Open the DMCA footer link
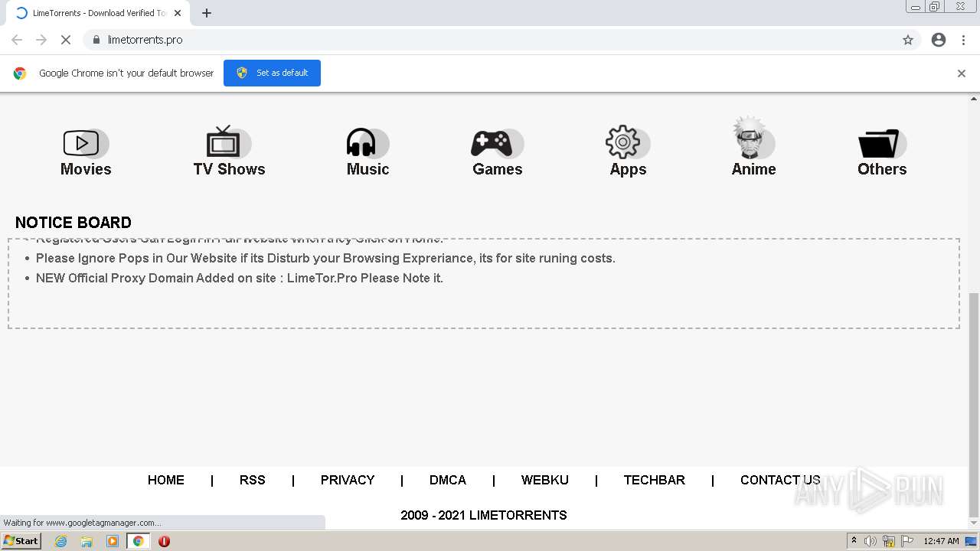The height and width of the screenshot is (551, 980). [x=448, y=480]
